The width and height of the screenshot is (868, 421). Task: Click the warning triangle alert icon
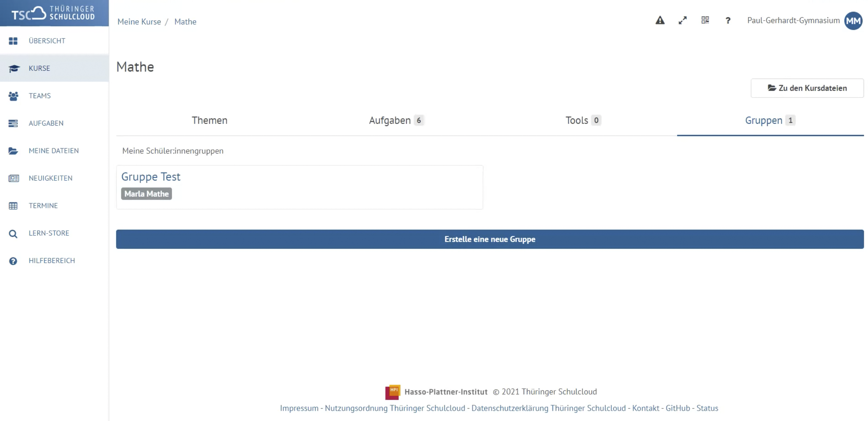coord(660,21)
